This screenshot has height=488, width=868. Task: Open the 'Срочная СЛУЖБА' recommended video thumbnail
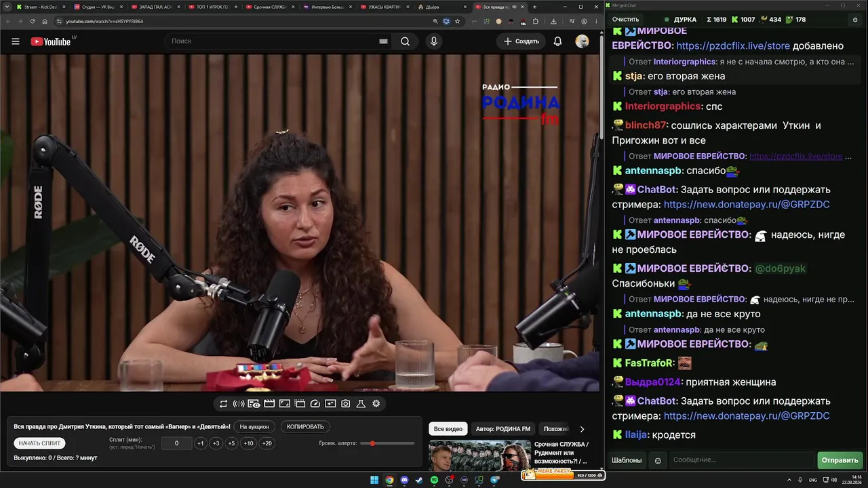479,455
